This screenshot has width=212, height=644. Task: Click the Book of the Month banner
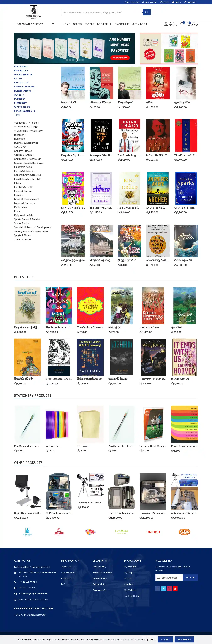coord(169,48)
